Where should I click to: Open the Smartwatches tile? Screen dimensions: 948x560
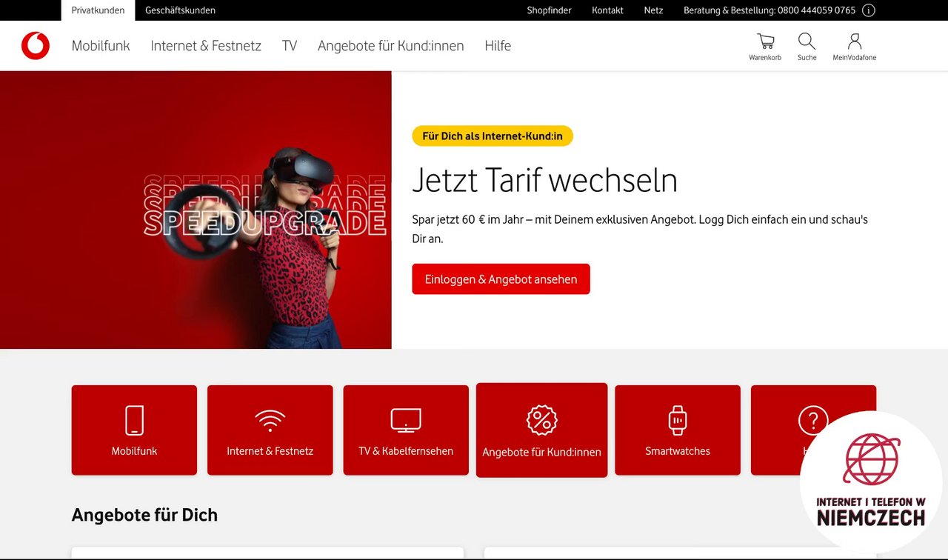[678, 430]
